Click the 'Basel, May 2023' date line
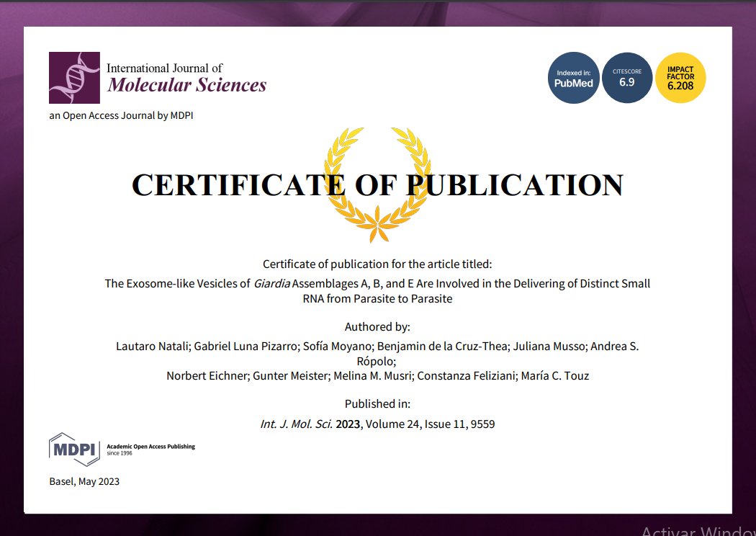The height and width of the screenshot is (536, 756). point(84,481)
